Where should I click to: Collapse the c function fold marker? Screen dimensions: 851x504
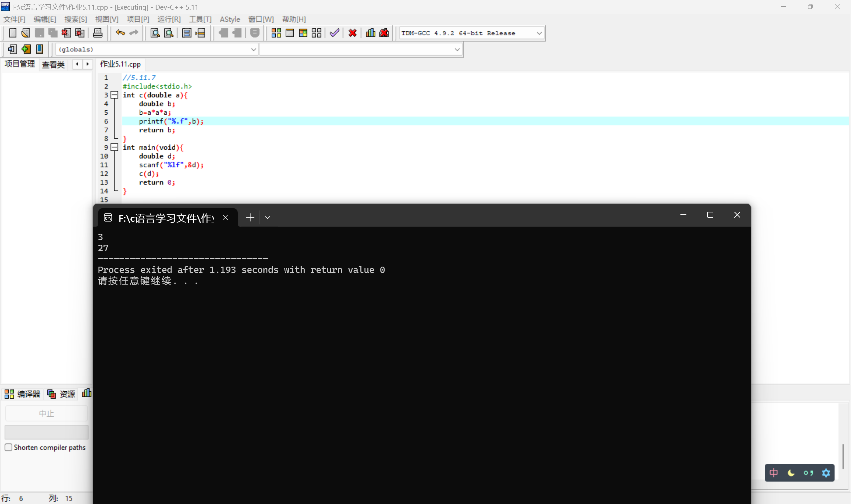114,95
